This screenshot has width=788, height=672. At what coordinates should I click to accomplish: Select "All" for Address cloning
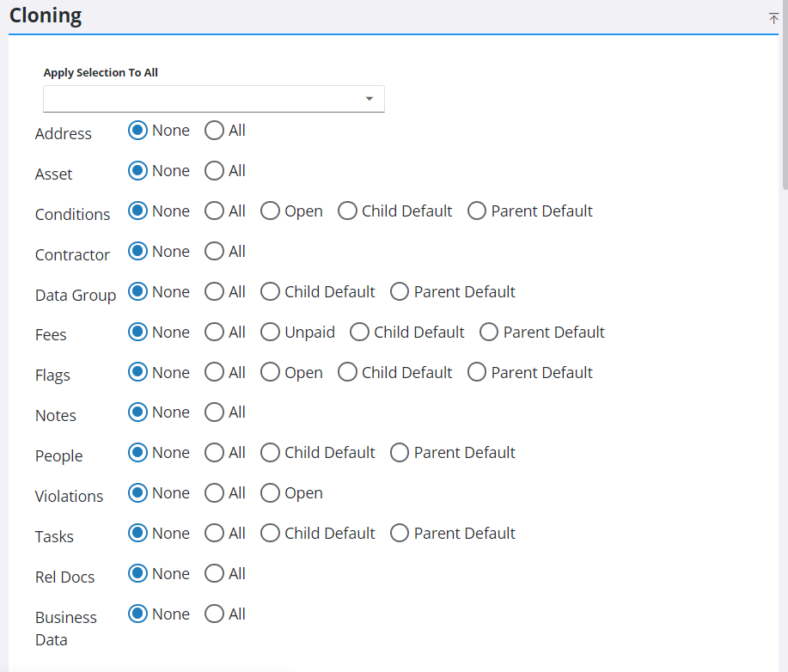(214, 131)
